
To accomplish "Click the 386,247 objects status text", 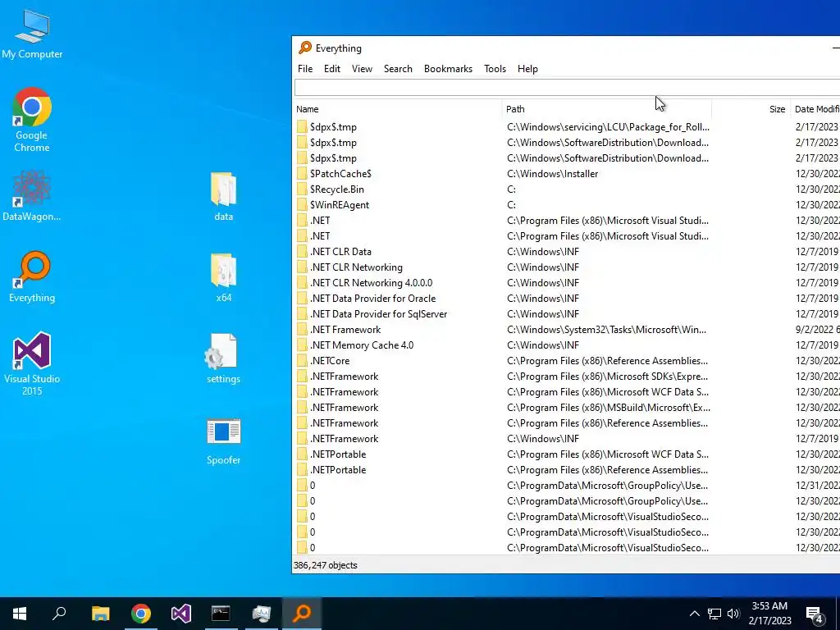I will (x=325, y=565).
